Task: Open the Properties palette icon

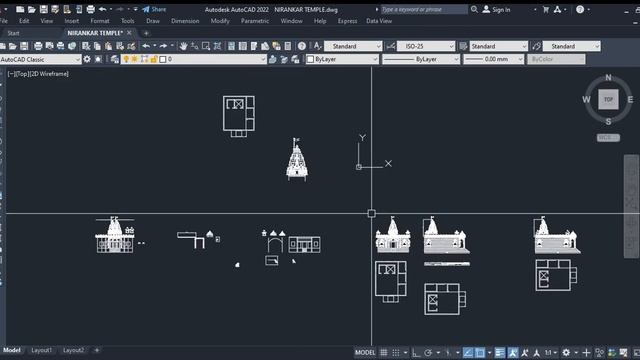Action: point(231,46)
